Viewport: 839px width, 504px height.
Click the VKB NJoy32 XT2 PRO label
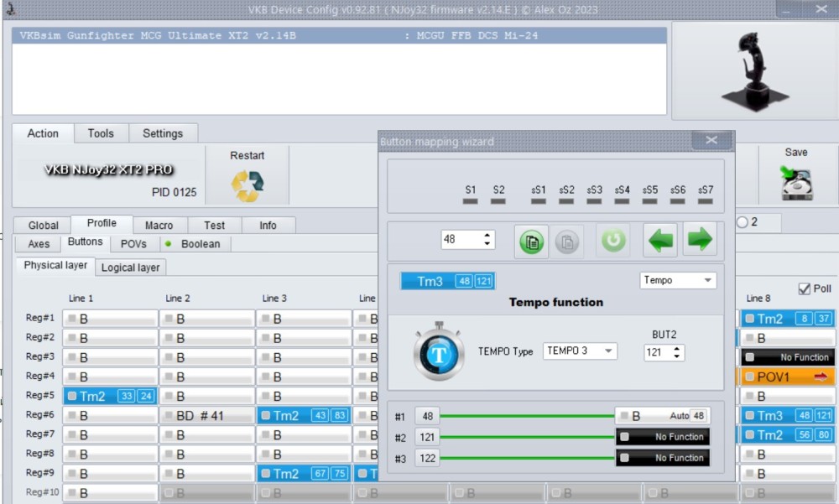click(108, 169)
